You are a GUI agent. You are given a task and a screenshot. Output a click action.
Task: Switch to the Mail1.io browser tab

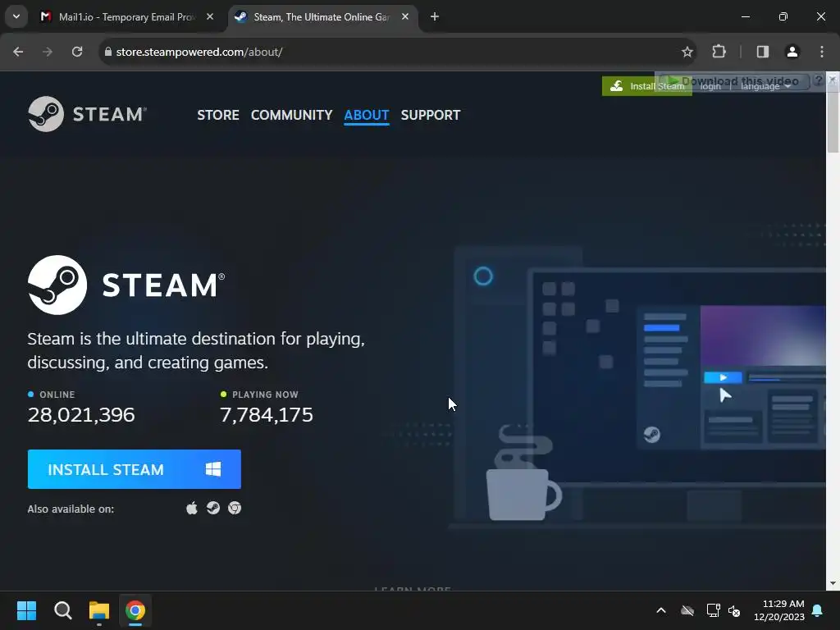(x=126, y=17)
